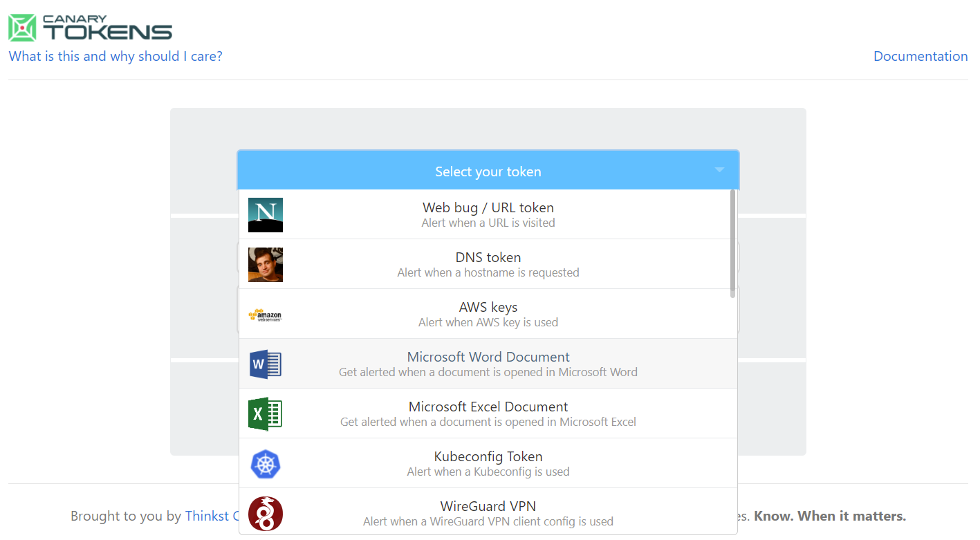
Task: Click the green Microsoft Excel icon
Action: coord(266,414)
